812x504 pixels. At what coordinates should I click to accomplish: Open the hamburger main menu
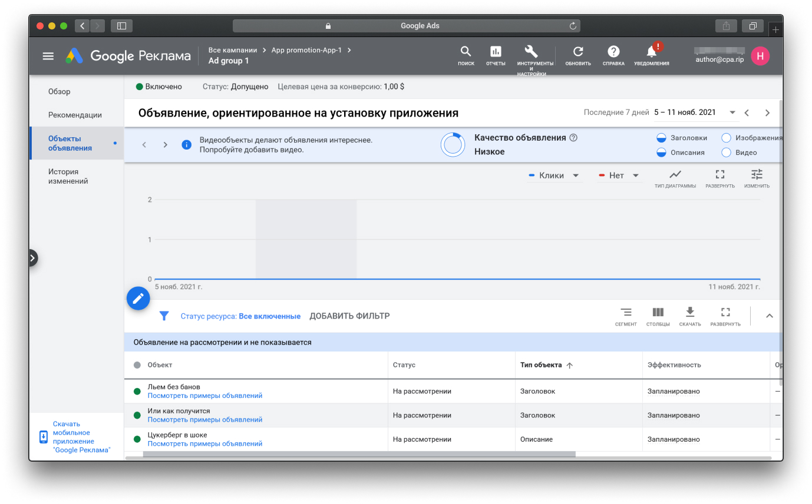pos(48,56)
